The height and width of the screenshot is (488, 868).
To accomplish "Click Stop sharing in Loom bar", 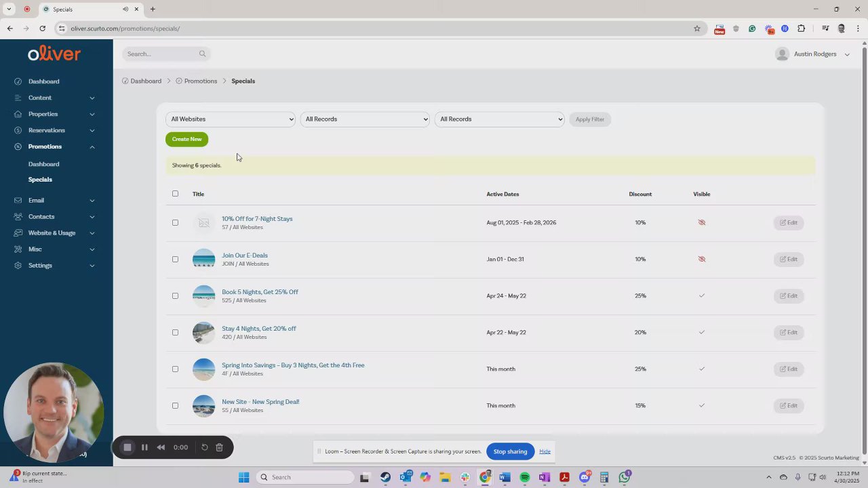I will click(510, 451).
